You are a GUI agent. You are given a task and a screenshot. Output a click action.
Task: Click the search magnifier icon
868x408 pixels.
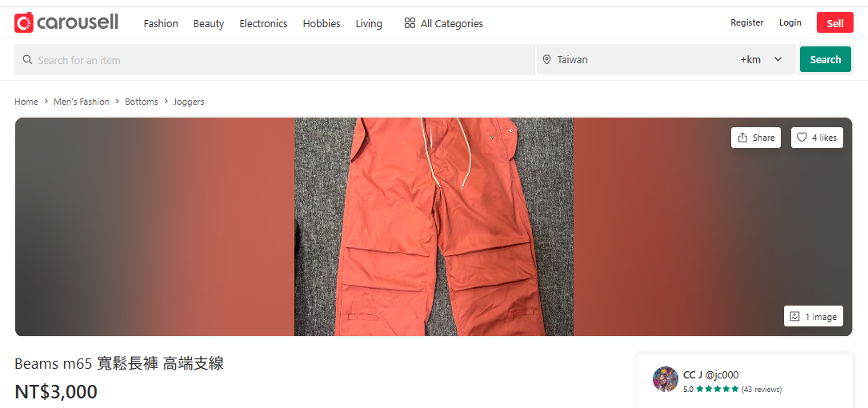click(x=27, y=60)
